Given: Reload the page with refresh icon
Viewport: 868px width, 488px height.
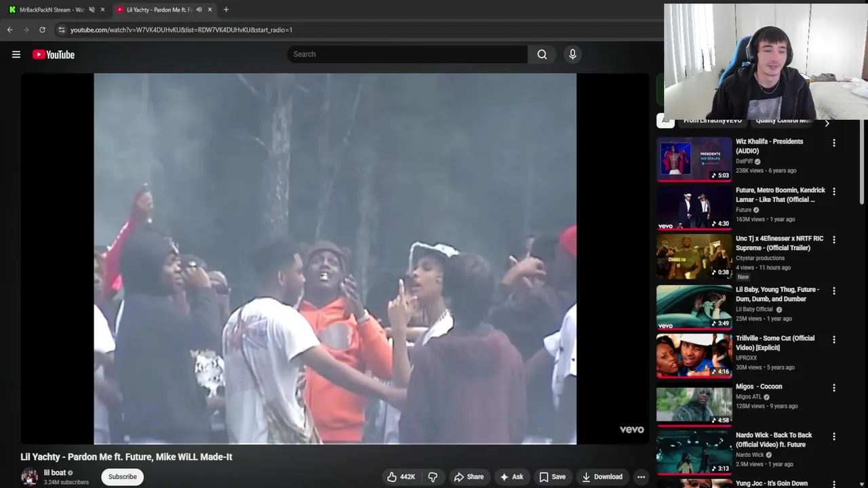Looking at the screenshot, I should 42,30.
